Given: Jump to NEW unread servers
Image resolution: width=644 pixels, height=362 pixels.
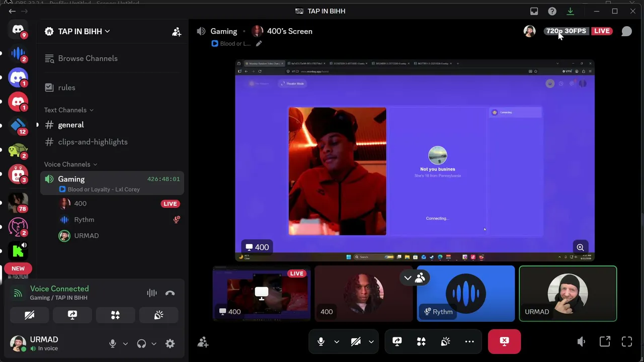Looking at the screenshot, I should (x=18, y=268).
